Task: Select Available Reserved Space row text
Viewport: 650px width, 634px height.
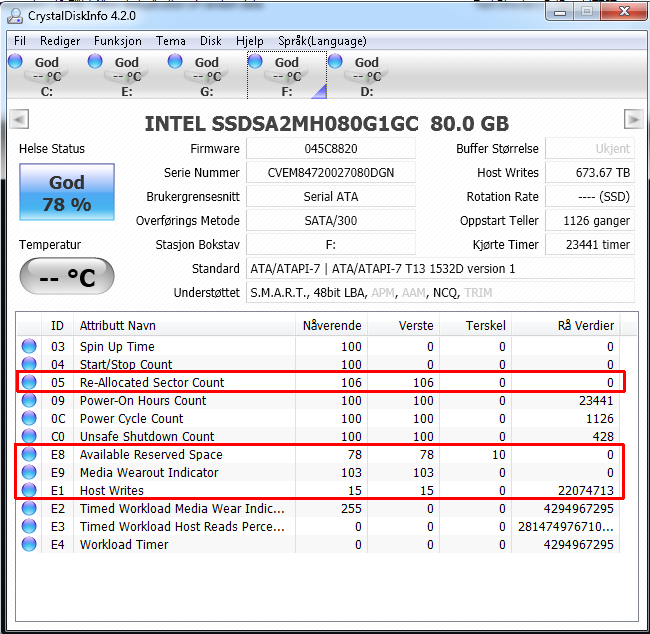Action: [x=151, y=455]
